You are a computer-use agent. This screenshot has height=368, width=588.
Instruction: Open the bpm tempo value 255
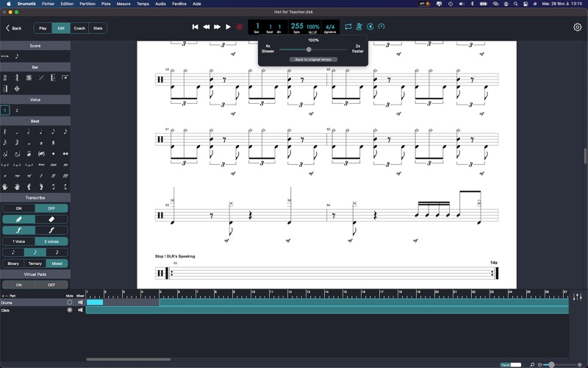pos(297,26)
